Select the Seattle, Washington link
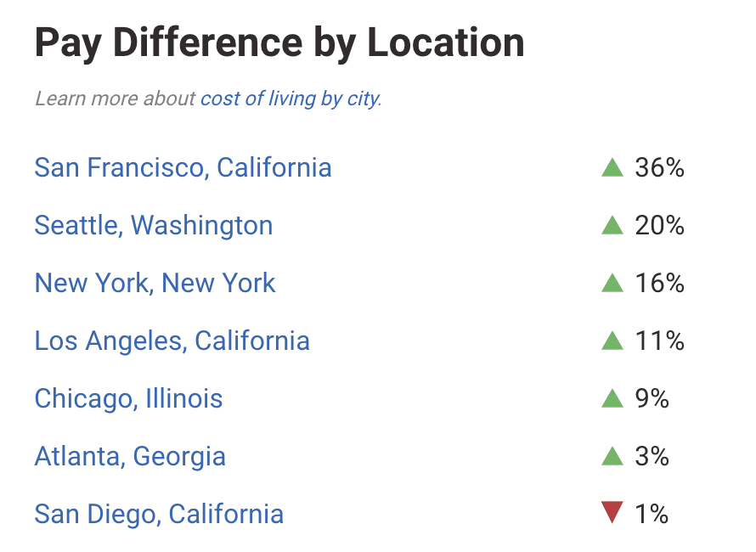The image size is (756, 552). (154, 225)
